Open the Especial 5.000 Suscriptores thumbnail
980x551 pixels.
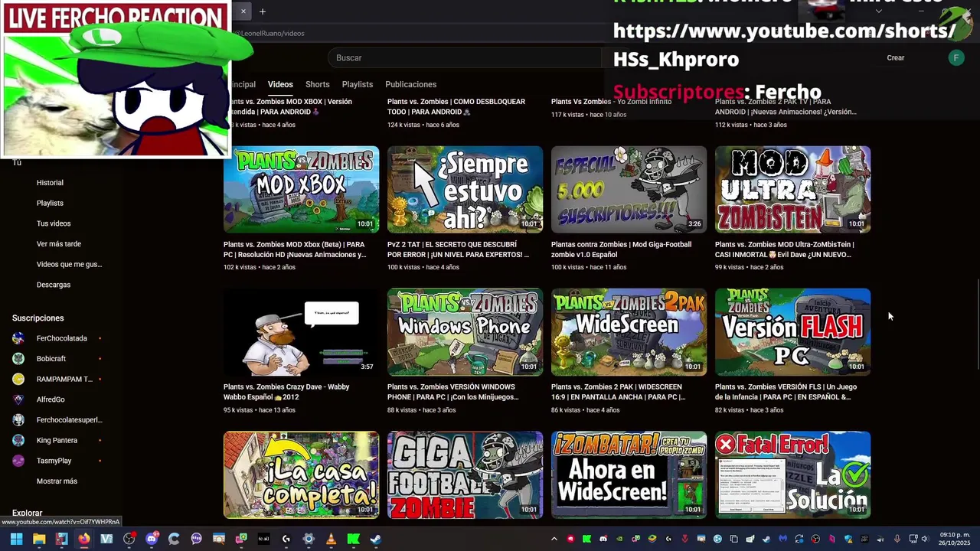tap(629, 189)
